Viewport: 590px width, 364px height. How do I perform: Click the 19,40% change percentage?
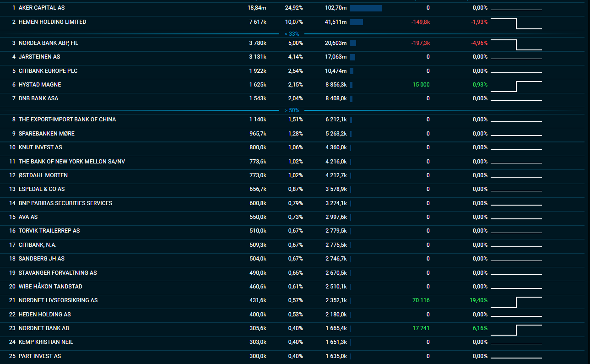[479, 300]
